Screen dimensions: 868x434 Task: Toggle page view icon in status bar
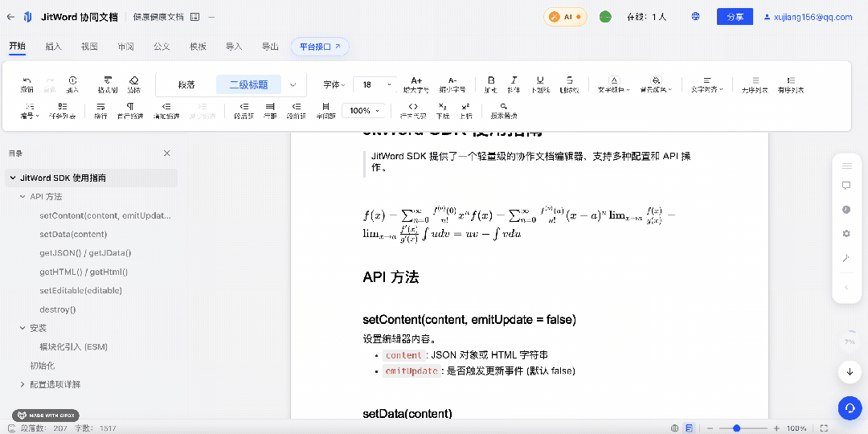(690, 428)
